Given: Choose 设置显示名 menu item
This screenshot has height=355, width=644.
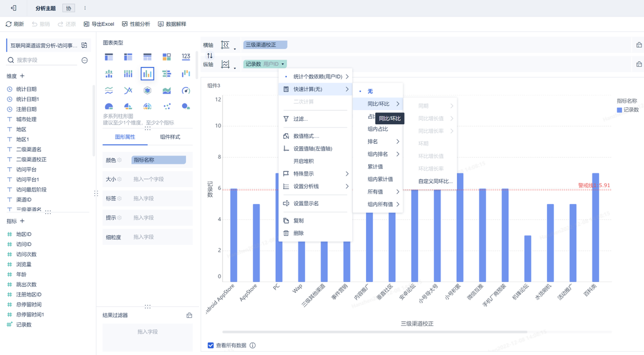Looking at the screenshot, I should click(x=316, y=203).
